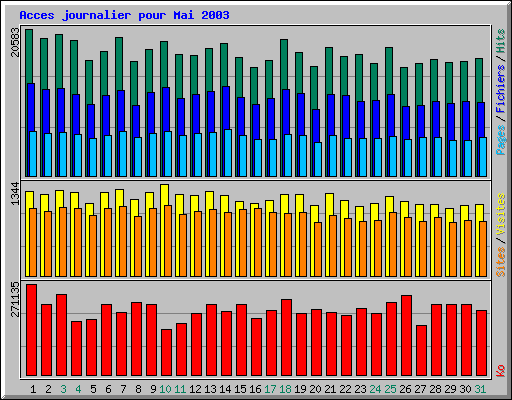Click day label 19 on the x-axis
The height and width of the screenshot is (400, 512).
pos(300,389)
